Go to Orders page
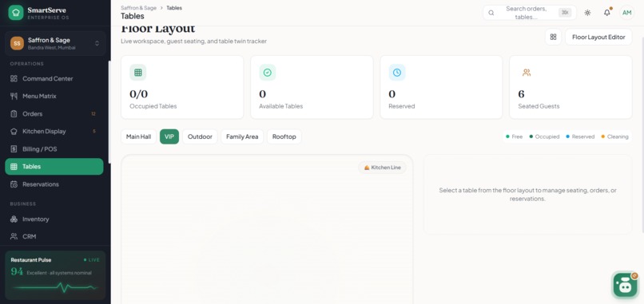The width and height of the screenshot is (644, 304). 54,113
